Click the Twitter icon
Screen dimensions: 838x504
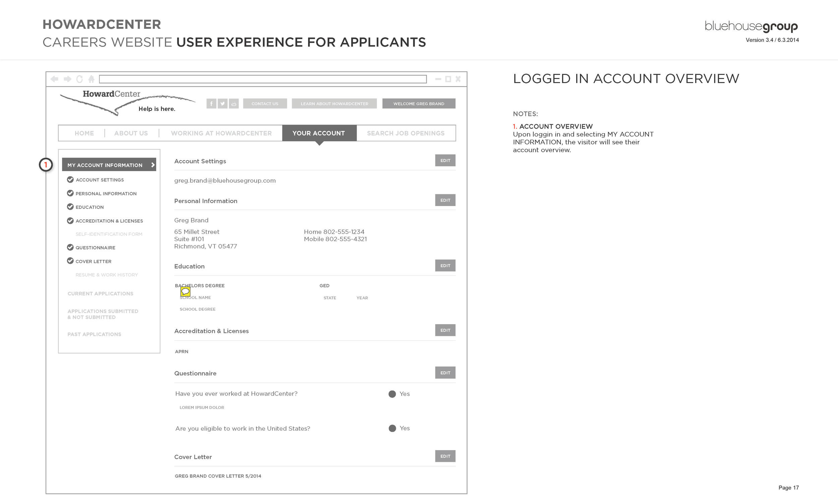(x=223, y=103)
